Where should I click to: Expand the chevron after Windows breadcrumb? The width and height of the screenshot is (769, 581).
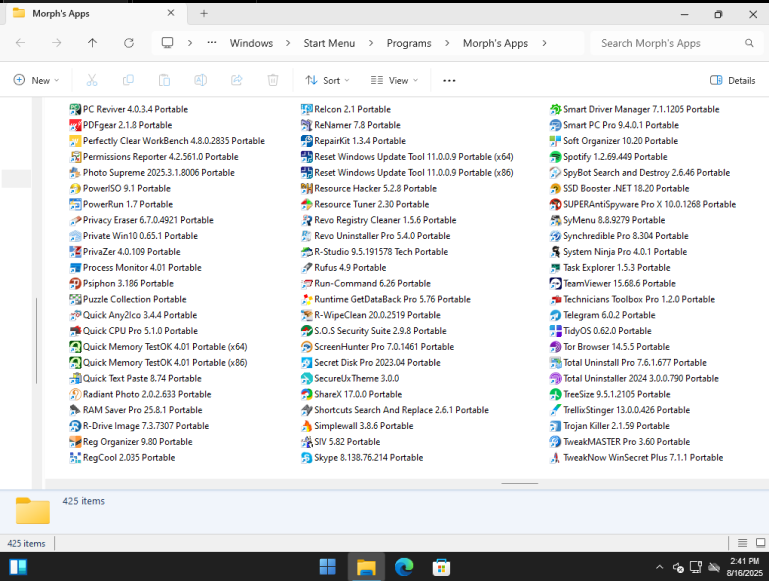[x=288, y=43]
